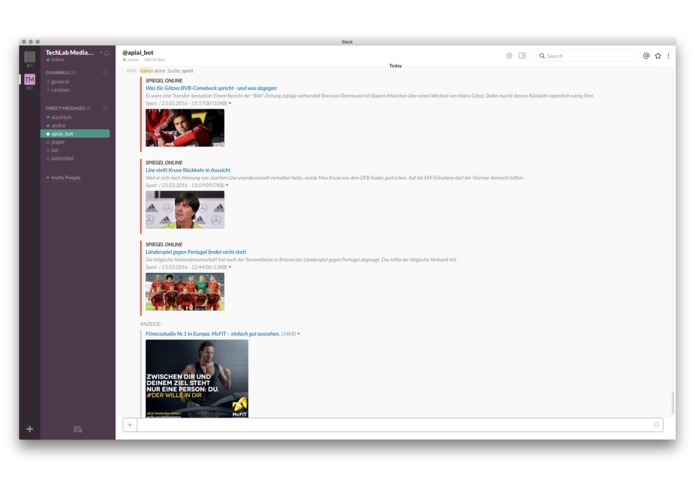Switch to the TM workspace icon

pyautogui.click(x=30, y=79)
